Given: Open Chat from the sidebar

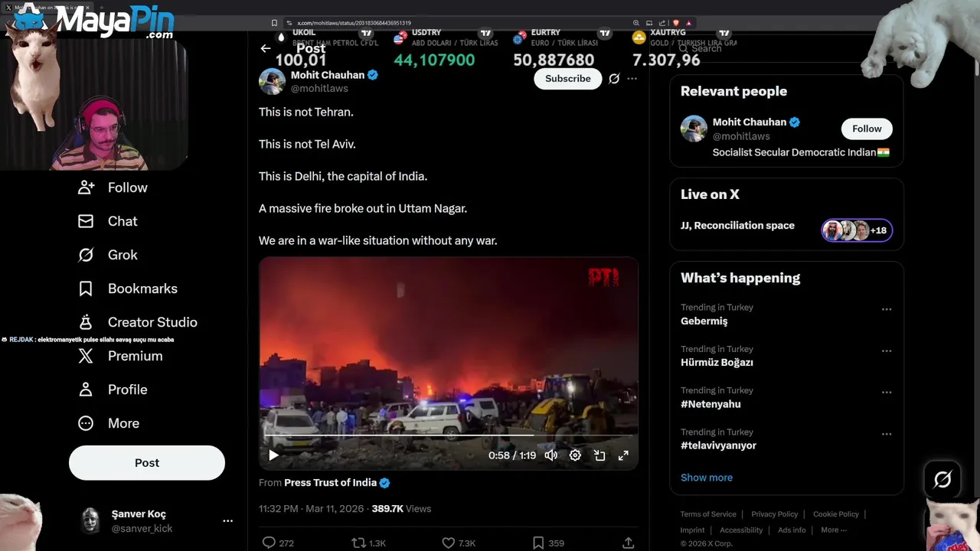Looking at the screenshot, I should point(108,221).
